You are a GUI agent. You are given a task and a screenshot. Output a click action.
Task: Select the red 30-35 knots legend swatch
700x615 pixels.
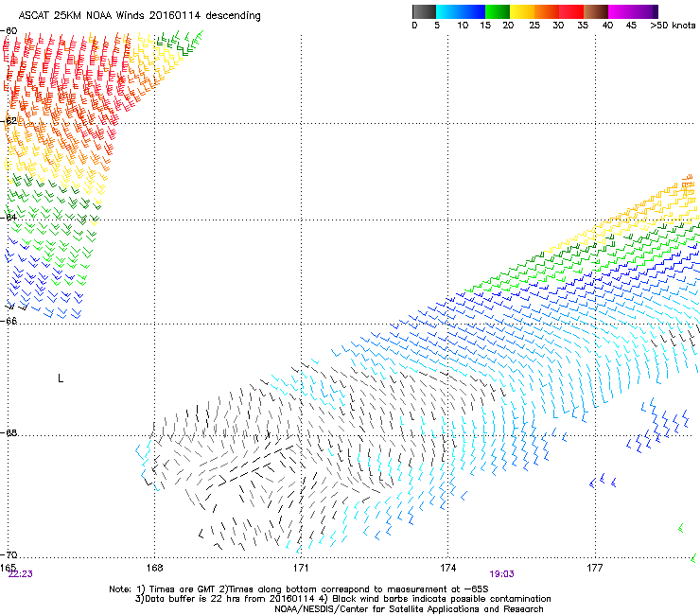(x=571, y=11)
